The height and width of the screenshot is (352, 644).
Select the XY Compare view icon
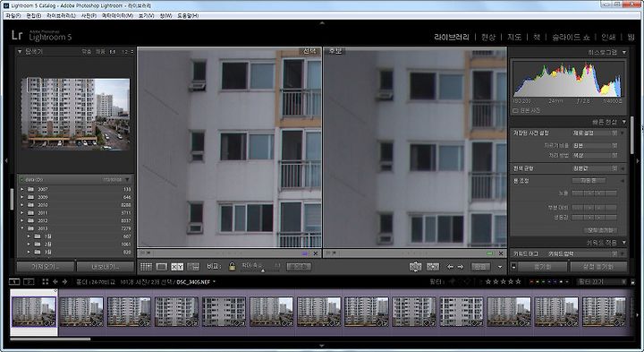point(177,267)
